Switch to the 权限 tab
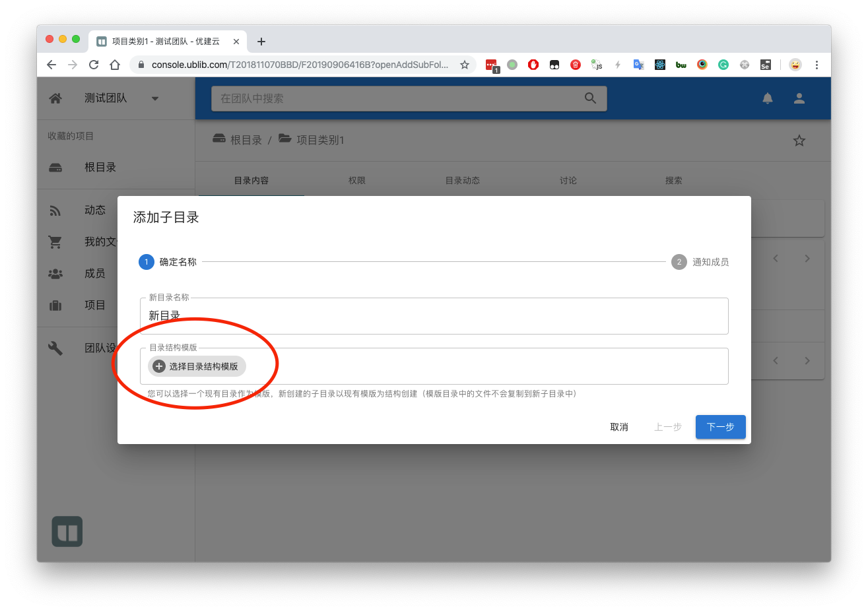This screenshot has height=611, width=868. (357, 180)
